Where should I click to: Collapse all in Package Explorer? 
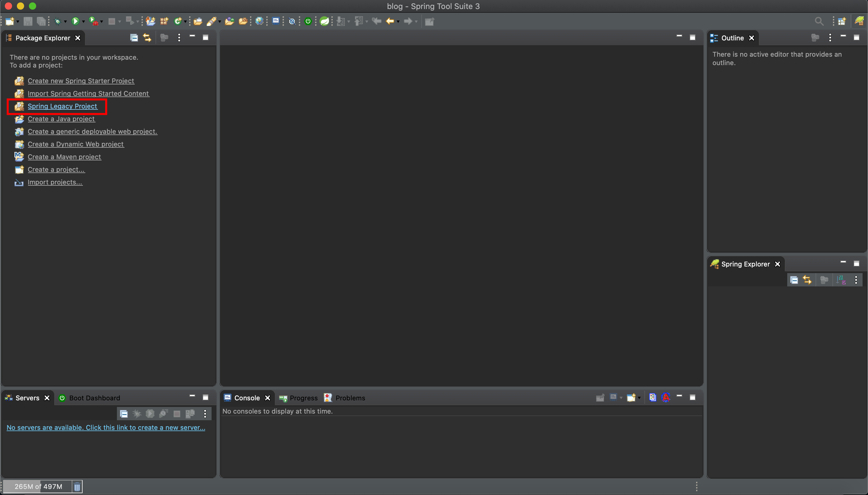pyautogui.click(x=134, y=38)
